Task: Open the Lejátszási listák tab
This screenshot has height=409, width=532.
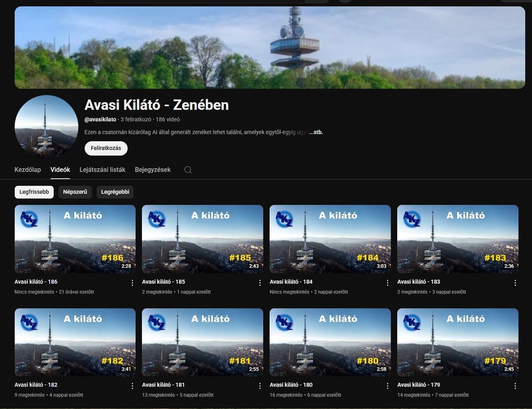Action: tap(102, 169)
